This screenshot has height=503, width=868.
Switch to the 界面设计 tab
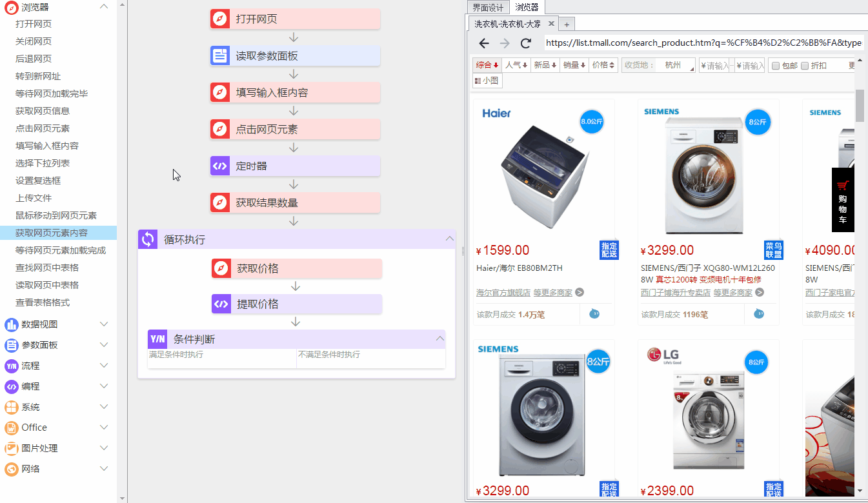click(488, 8)
